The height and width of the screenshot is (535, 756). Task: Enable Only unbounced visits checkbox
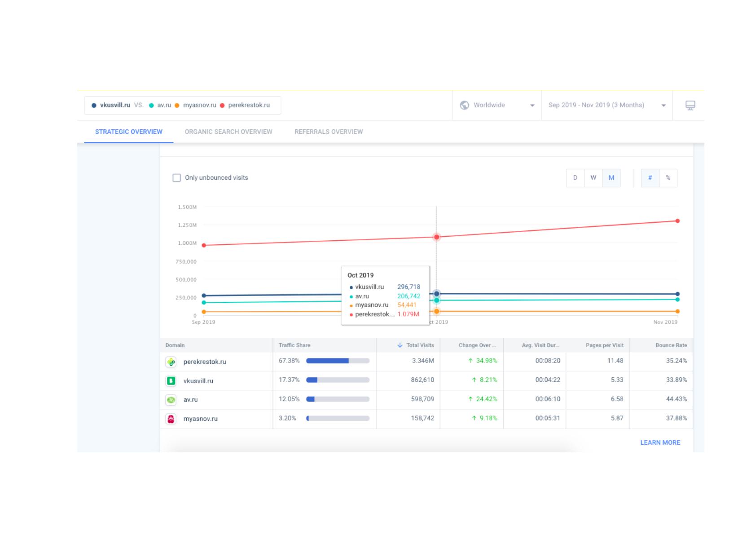tap(177, 178)
